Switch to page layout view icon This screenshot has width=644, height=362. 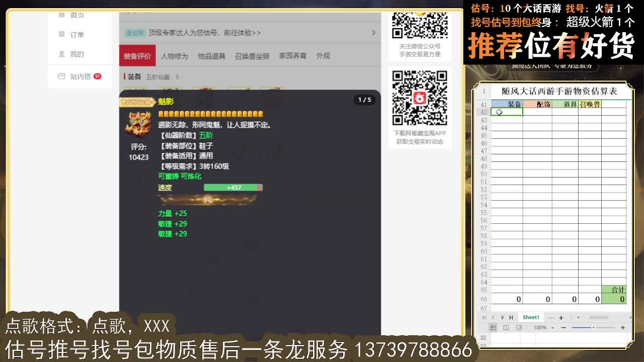(519, 327)
